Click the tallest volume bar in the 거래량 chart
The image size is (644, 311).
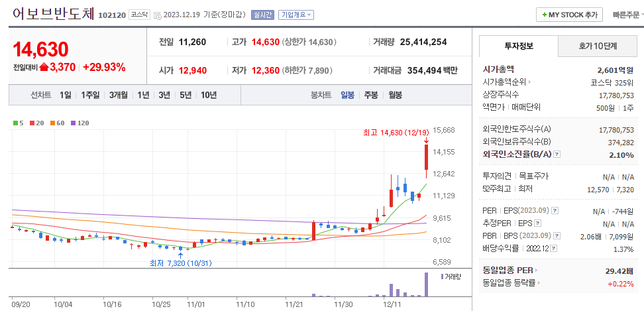426,284
